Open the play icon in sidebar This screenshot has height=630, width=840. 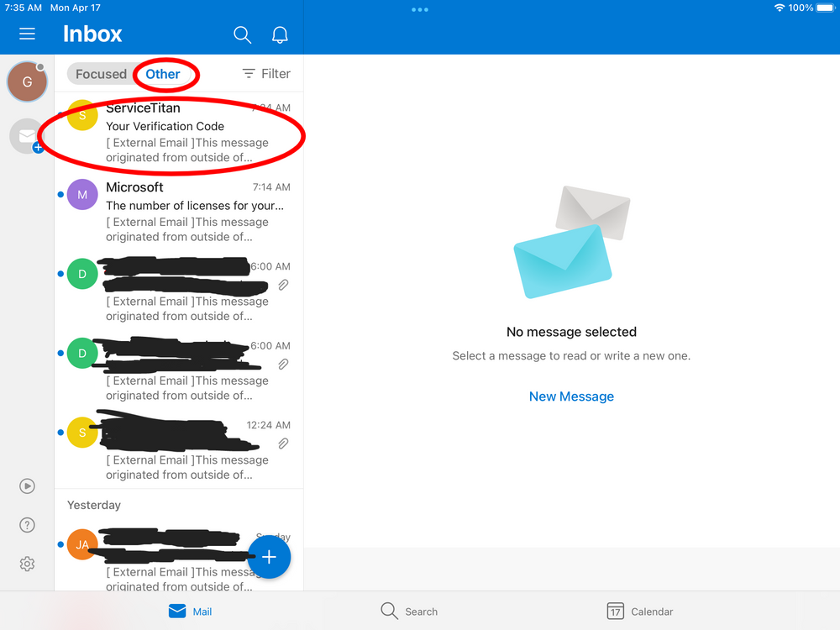(x=27, y=486)
